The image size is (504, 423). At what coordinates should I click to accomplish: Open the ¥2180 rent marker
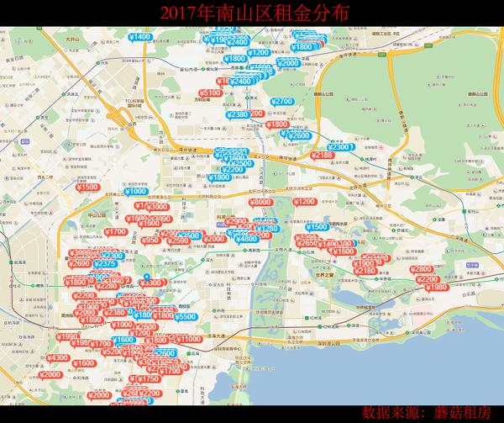pos(365,271)
